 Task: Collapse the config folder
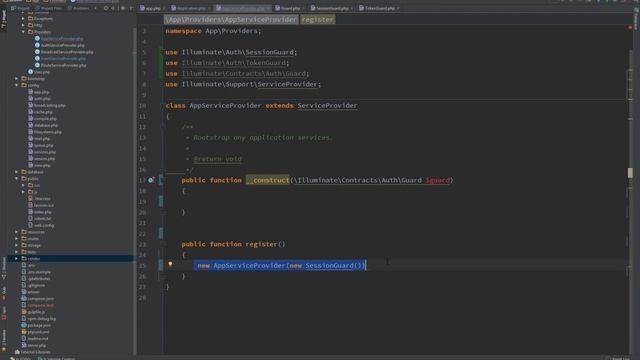click(x=17, y=85)
